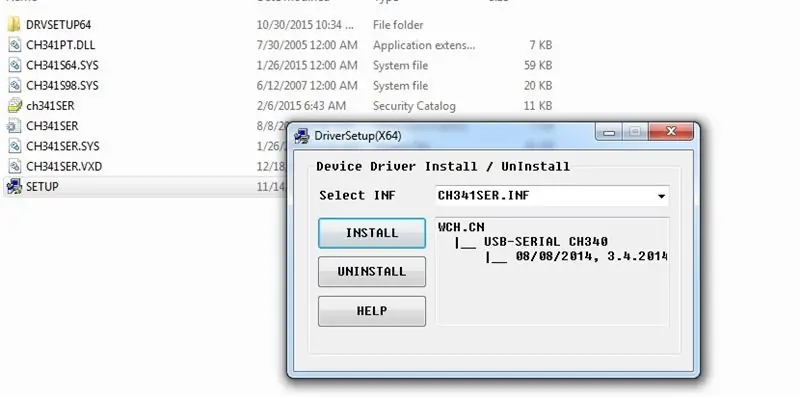
Task: Select the CH341S98.SYS file icon
Action: [x=14, y=85]
